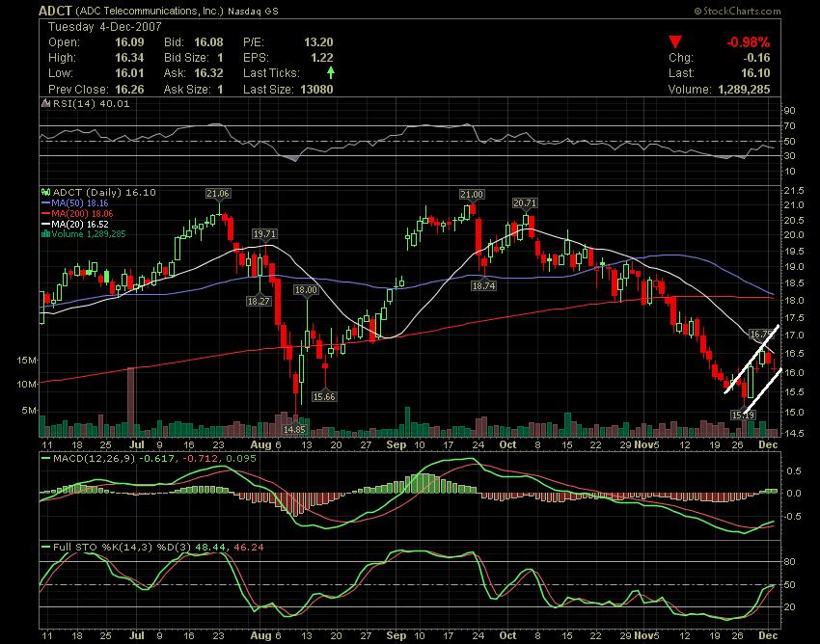This screenshot has height=644, width=820.
Task: Click the P/E value 13.20
Action: pos(318,42)
